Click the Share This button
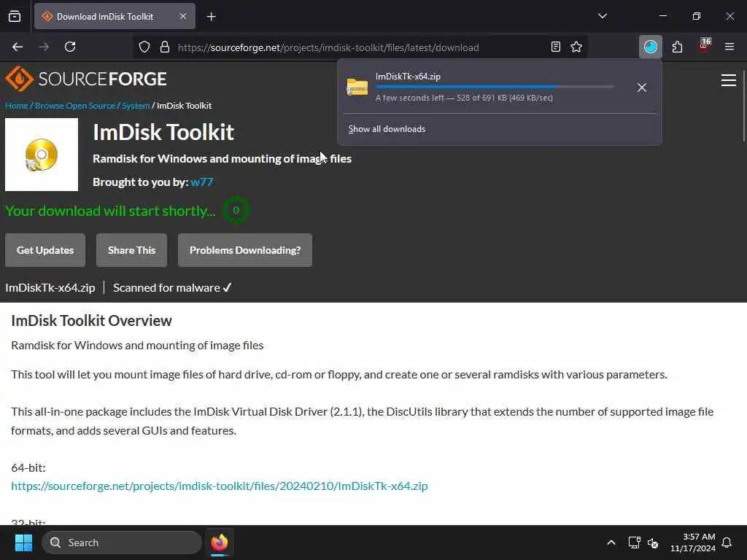The image size is (747, 560). pyautogui.click(x=131, y=250)
